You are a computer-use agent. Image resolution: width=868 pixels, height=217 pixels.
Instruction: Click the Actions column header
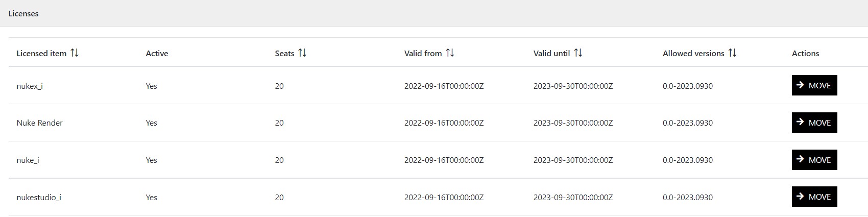805,54
